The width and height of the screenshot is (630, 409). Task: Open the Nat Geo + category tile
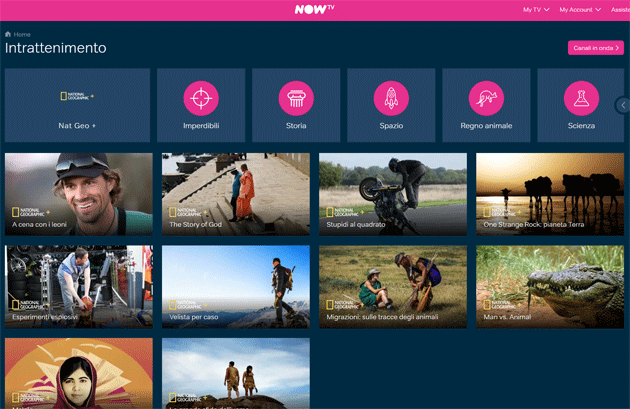77,105
